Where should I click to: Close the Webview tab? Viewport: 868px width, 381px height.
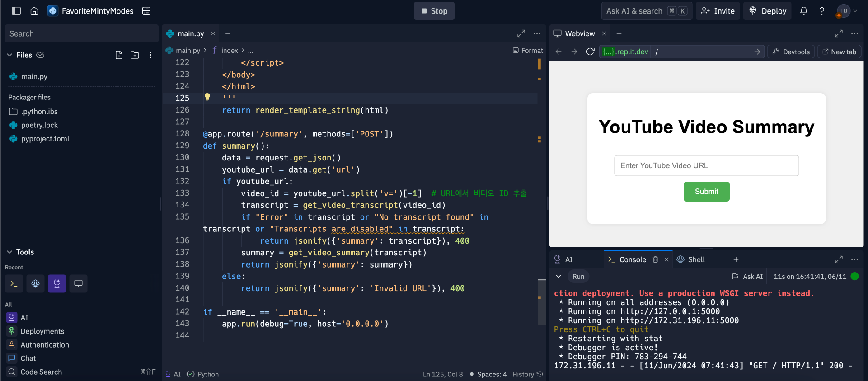[604, 33]
